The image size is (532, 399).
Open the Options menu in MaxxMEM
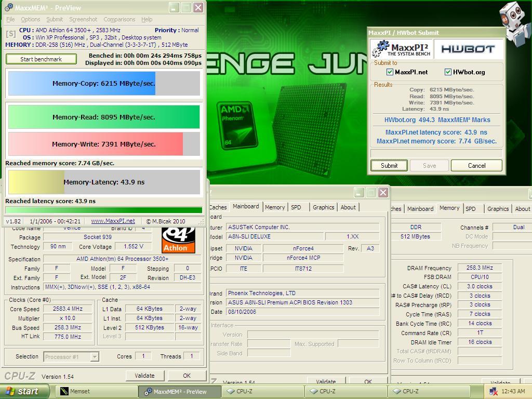pyautogui.click(x=31, y=19)
